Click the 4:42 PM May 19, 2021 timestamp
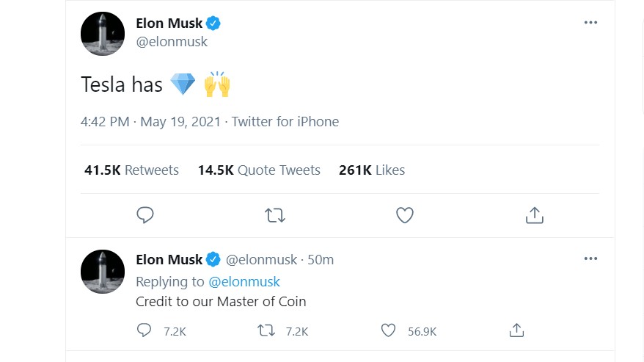 coord(150,122)
